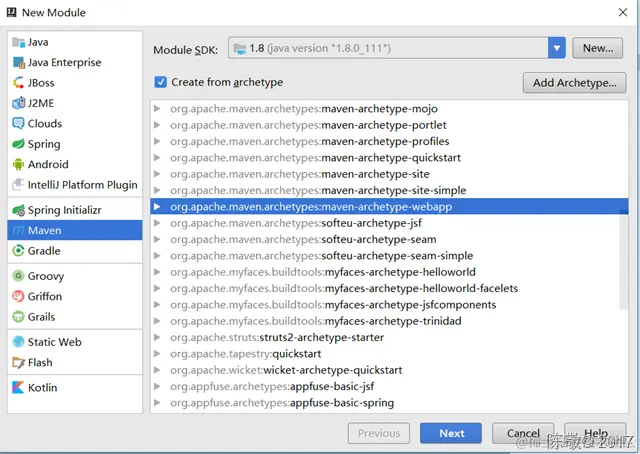Close the New Module dialog
Image resolution: width=640 pixels, height=454 pixels.
[x=622, y=12]
